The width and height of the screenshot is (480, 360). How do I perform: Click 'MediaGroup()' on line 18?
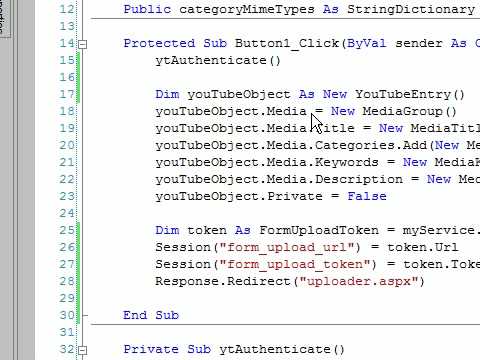pos(410,111)
